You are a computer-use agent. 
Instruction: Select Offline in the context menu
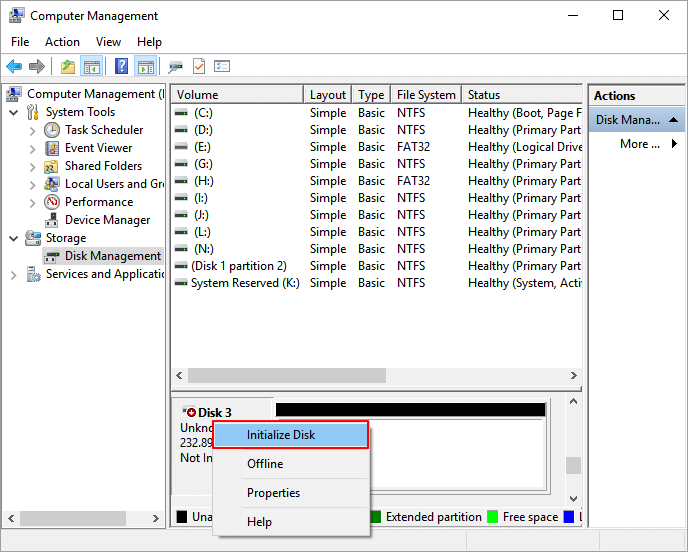click(x=265, y=464)
